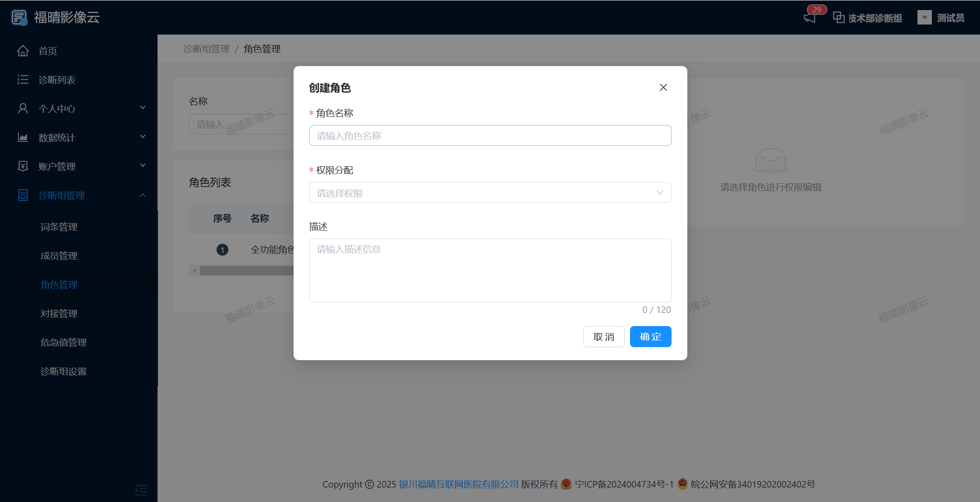Click the diagnosis group switch icon

coord(838,18)
